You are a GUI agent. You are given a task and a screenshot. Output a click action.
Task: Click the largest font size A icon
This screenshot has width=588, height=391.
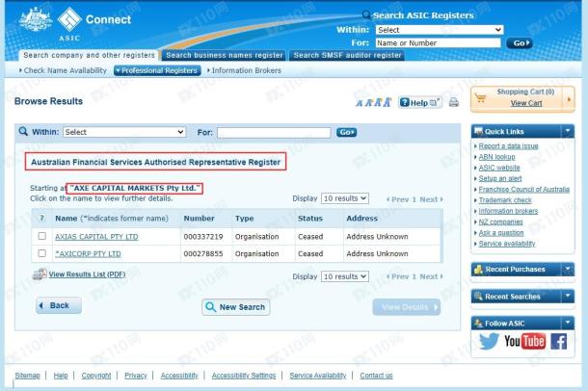[387, 102]
